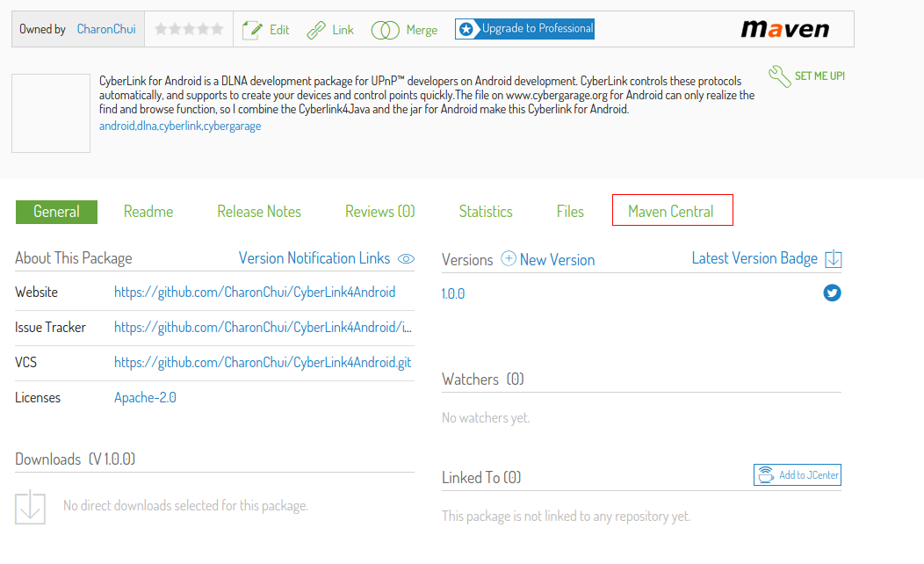Viewport: 924px width, 564px height.
Task: Click the Edit text link
Action: [x=279, y=30]
